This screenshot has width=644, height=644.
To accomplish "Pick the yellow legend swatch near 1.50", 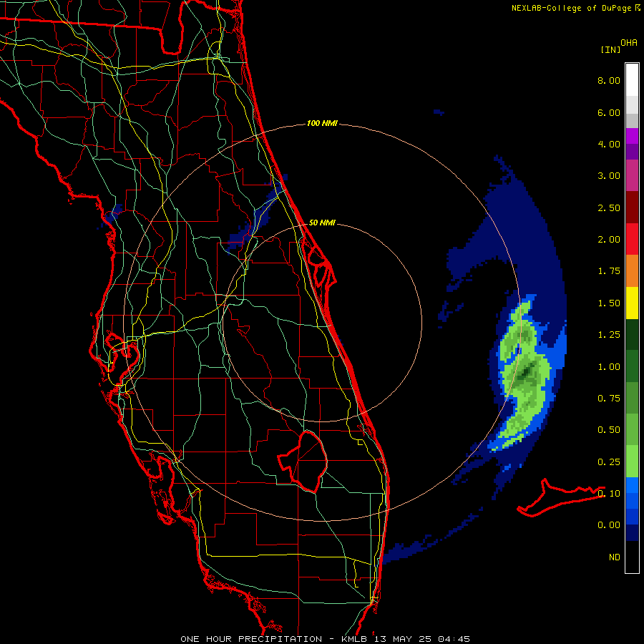I will (632, 303).
